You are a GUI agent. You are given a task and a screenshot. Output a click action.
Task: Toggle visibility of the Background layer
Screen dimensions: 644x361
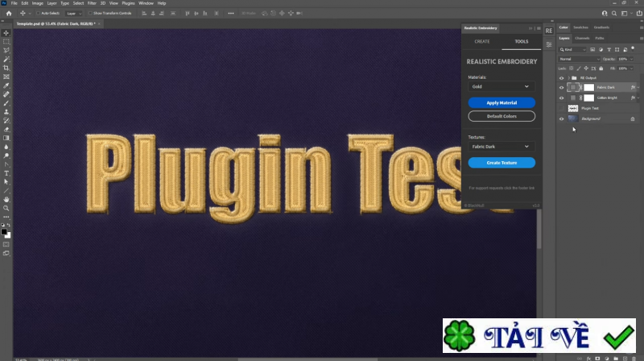[x=562, y=118]
